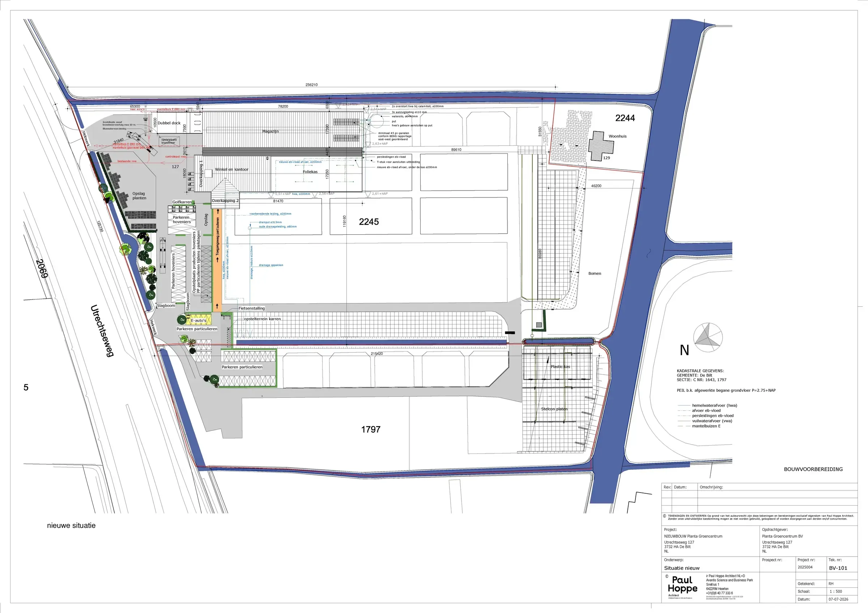Select the 'Fietsenstalling' label
This screenshot has width=868, height=613.
pos(252,308)
